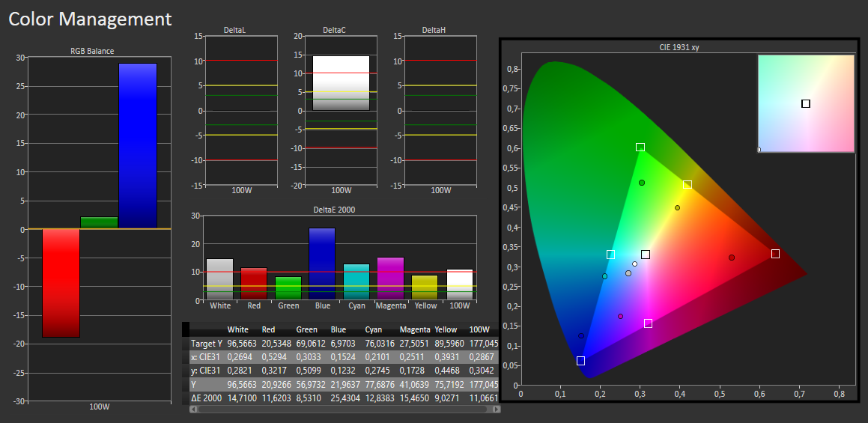Click the Green ΔE value 8,5310
868x423 pixels.
pyautogui.click(x=309, y=398)
